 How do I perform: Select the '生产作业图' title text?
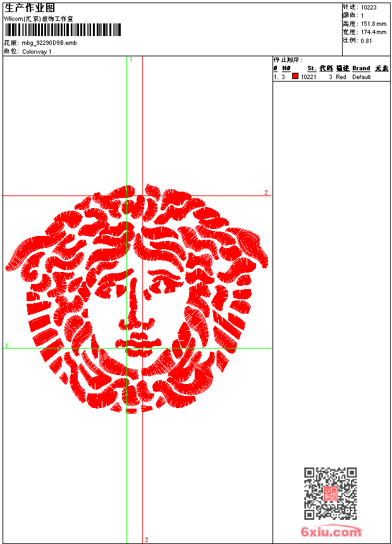coord(30,8)
